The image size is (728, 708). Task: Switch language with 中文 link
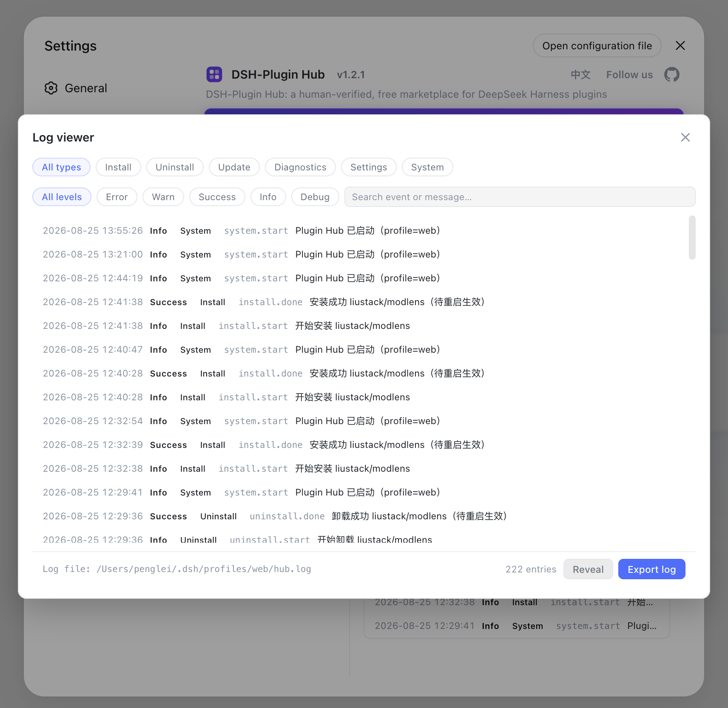tap(580, 75)
